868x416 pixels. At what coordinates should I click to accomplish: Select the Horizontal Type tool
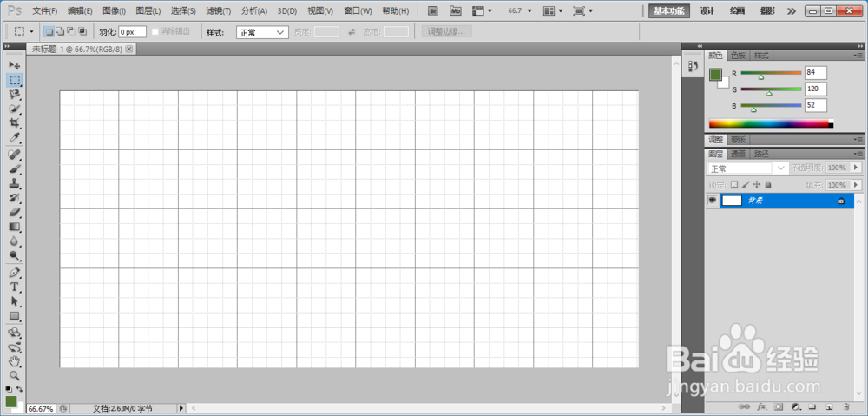pyautogui.click(x=15, y=287)
